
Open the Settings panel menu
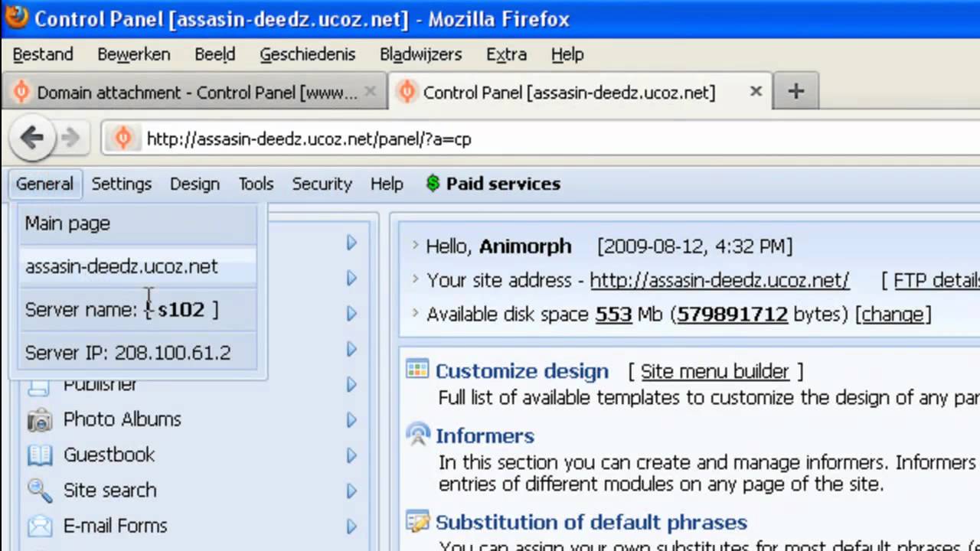coord(122,184)
